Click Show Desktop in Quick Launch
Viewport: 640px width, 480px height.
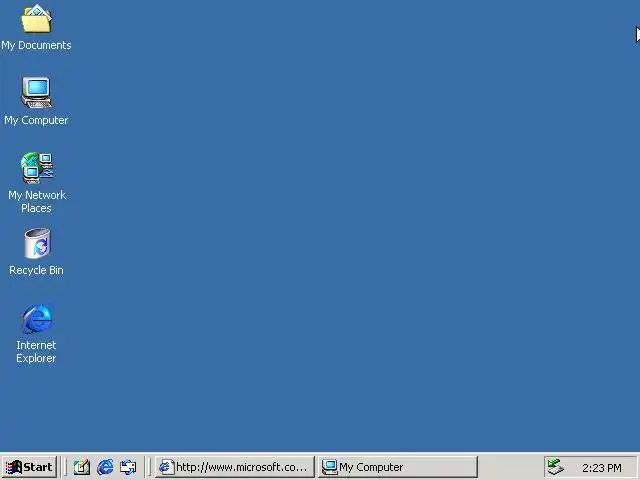82,467
